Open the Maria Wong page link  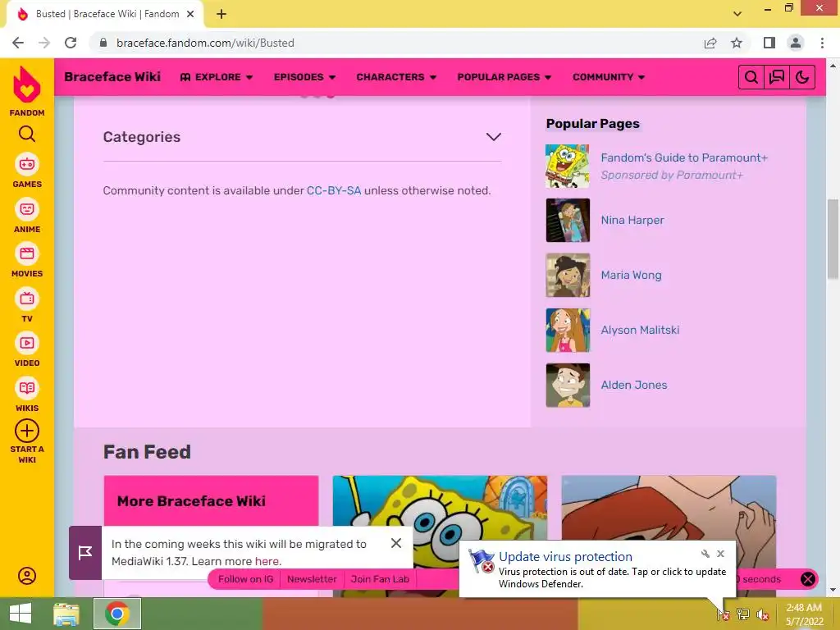[631, 276]
